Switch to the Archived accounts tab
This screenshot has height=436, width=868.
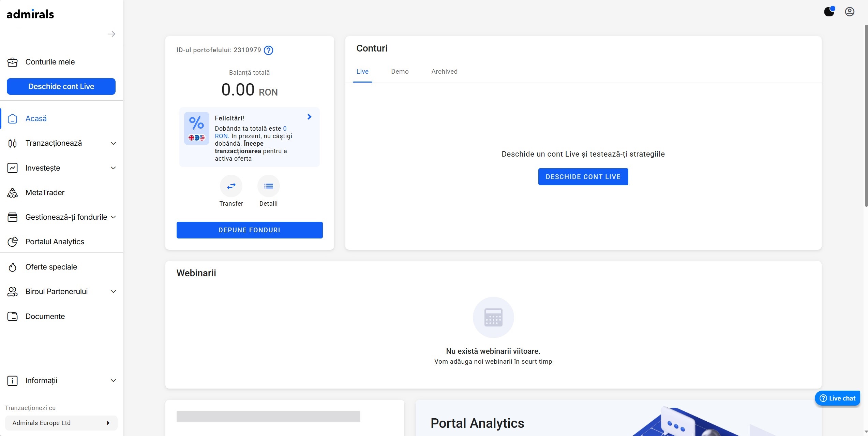coord(444,72)
